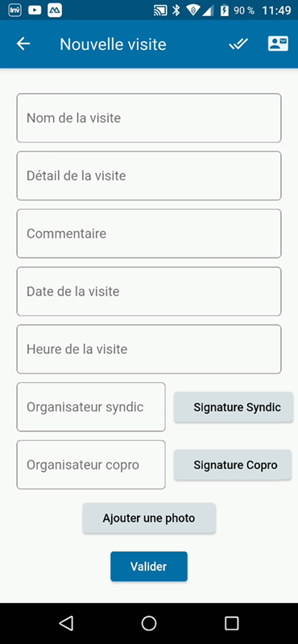Tap the Android home circle button
The image size is (298, 644).
click(x=149, y=623)
